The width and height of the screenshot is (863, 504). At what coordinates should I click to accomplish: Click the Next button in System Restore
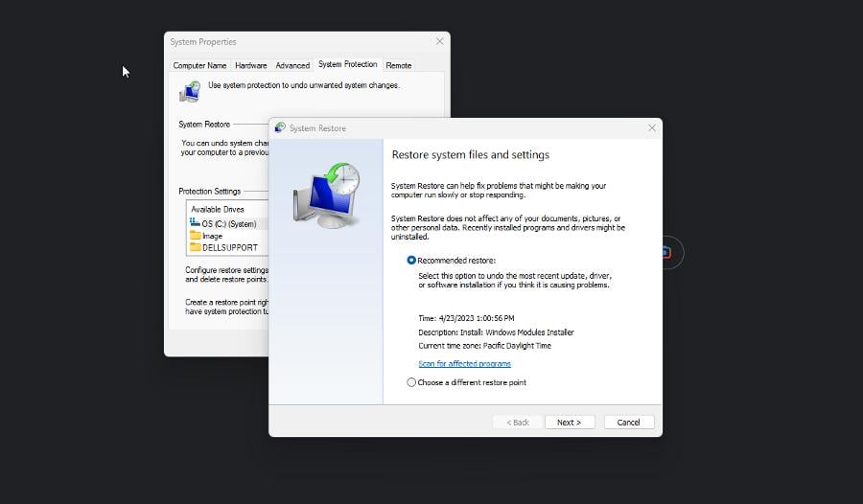click(x=570, y=422)
